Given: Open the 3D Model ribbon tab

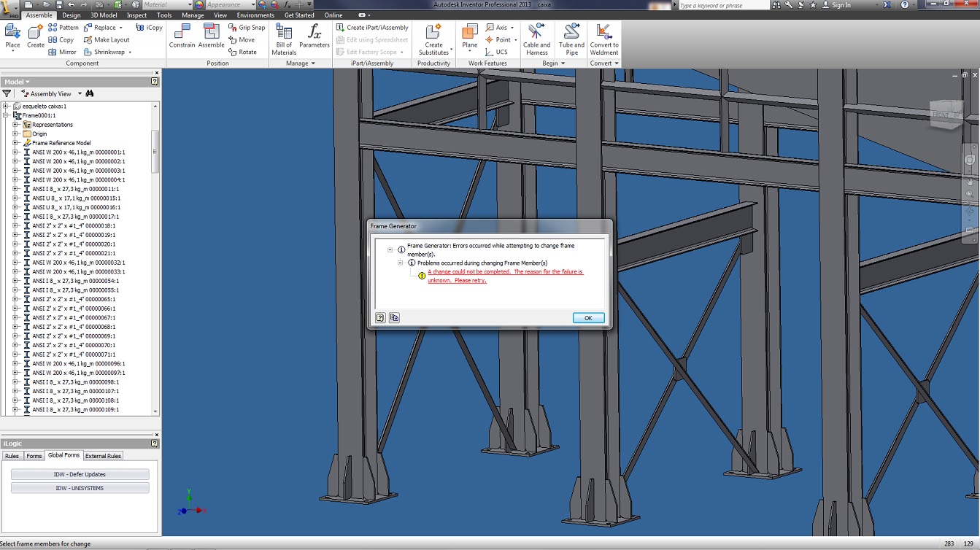Looking at the screenshot, I should tap(104, 15).
